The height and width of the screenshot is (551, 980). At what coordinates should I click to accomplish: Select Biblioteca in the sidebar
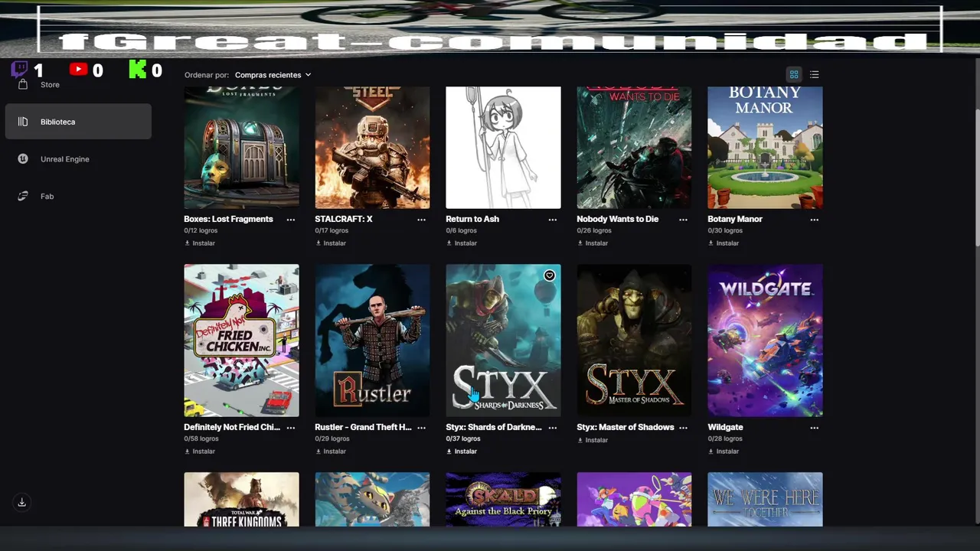(x=78, y=122)
